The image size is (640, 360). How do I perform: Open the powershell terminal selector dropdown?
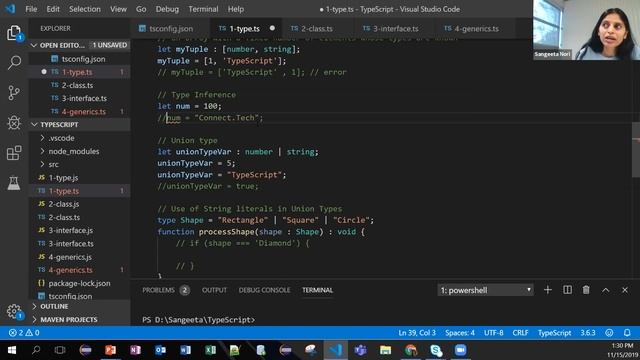(485, 290)
